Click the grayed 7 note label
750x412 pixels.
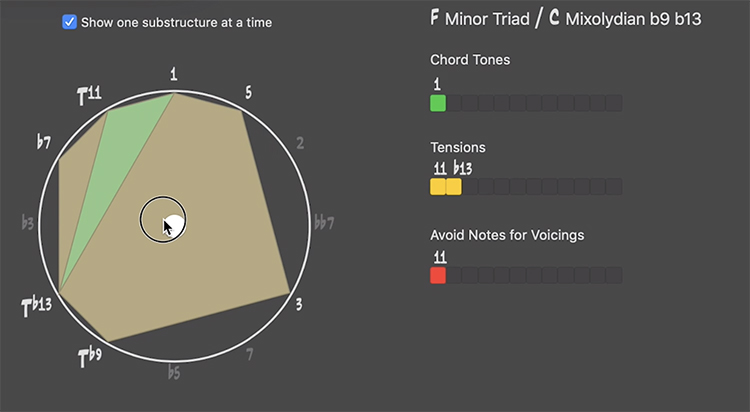coord(249,355)
